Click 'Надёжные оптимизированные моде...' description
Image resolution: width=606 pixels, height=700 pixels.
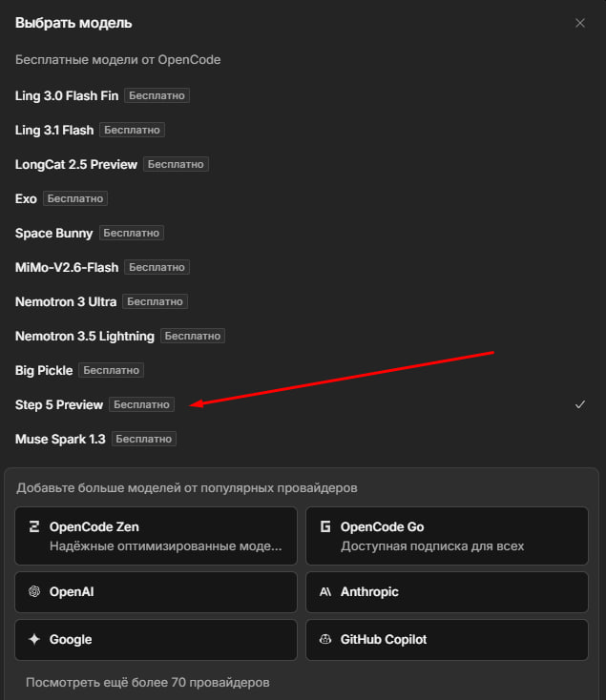tap(166, 546)
